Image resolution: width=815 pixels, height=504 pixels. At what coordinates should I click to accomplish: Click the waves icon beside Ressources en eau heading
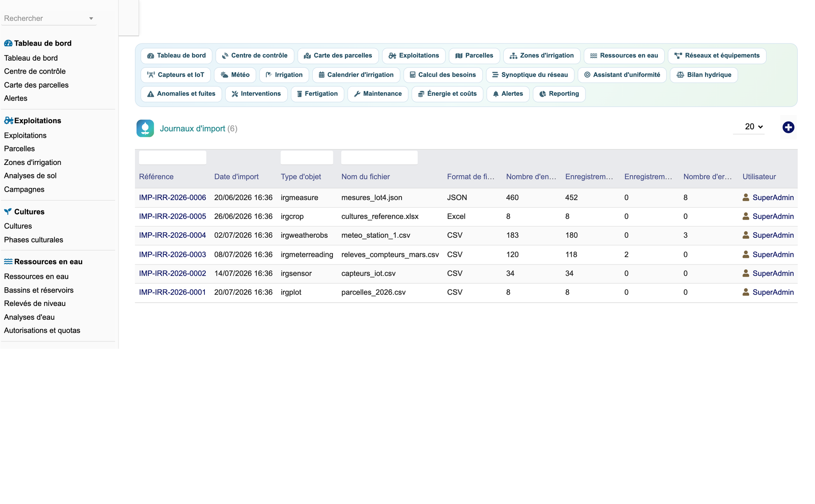(8, 262)
